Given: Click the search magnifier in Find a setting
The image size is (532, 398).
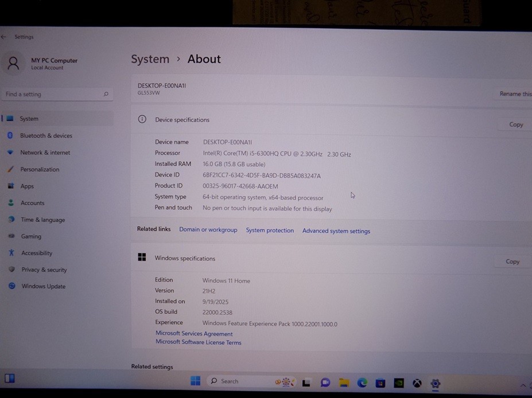Looking at the screenshot, I should tap(106, 94).
